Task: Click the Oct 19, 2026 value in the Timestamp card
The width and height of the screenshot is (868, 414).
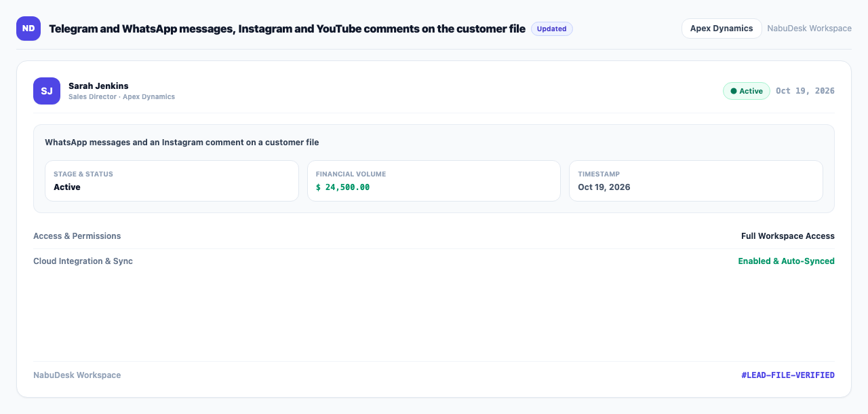Action: tap(604, 187)
